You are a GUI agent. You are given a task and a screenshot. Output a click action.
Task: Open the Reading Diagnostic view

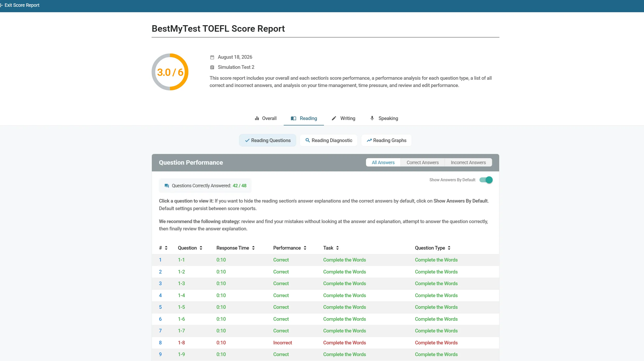point(329,141)
